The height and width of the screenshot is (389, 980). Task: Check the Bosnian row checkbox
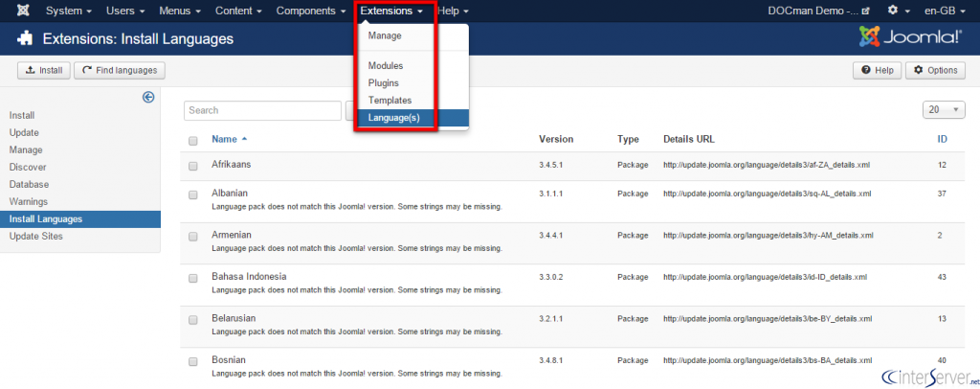(x=193, y=361)
